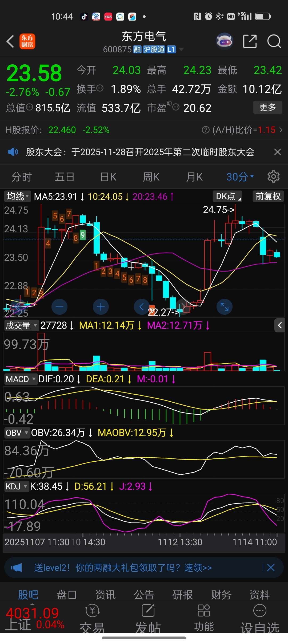This screenshot has height=644, width=288.
Task: Close the 股东大会 announcement banner
Action: click(278, 152)
